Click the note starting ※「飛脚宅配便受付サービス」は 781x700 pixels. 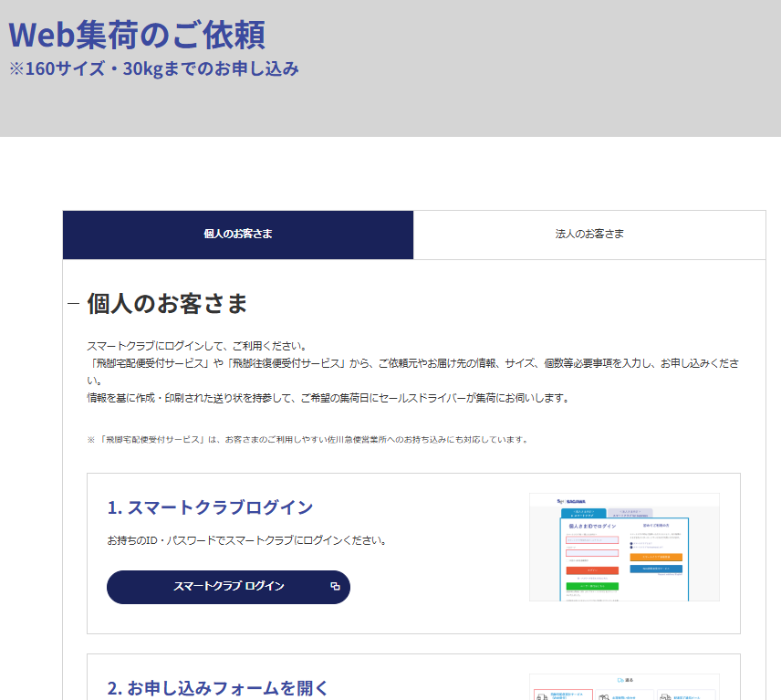307,439
